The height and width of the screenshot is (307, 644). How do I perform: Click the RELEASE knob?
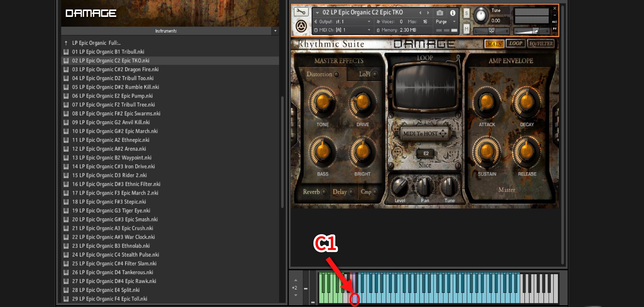point(527,151)
